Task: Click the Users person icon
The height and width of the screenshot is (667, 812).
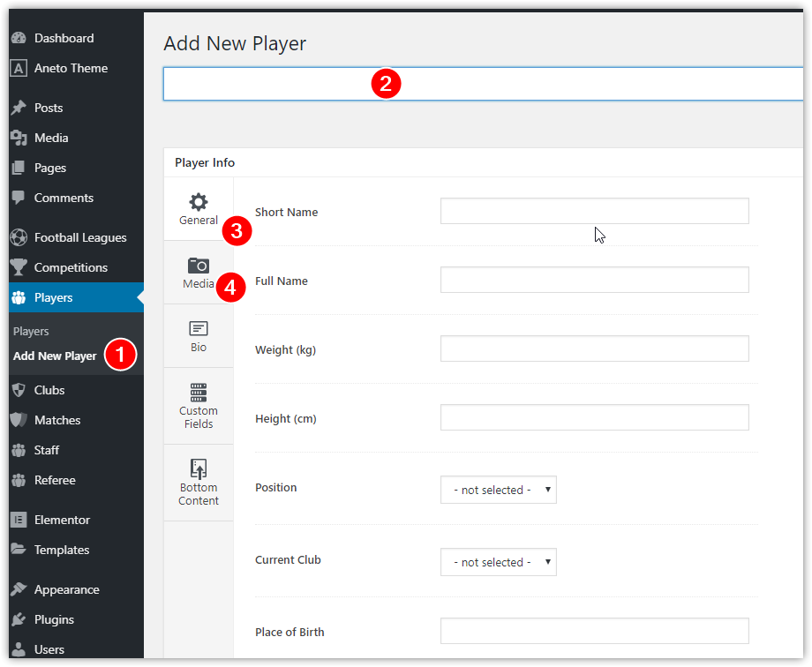Action: [19, 649]
